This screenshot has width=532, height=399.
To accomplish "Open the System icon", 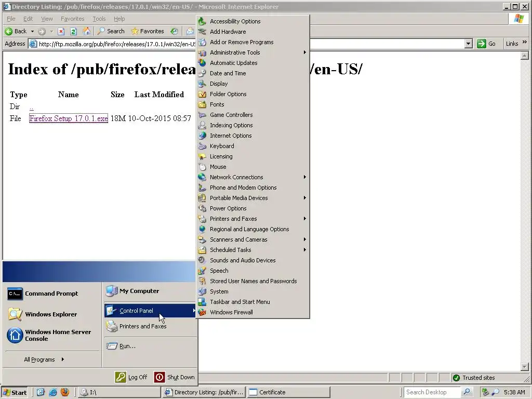I will (x=202, y=291).
